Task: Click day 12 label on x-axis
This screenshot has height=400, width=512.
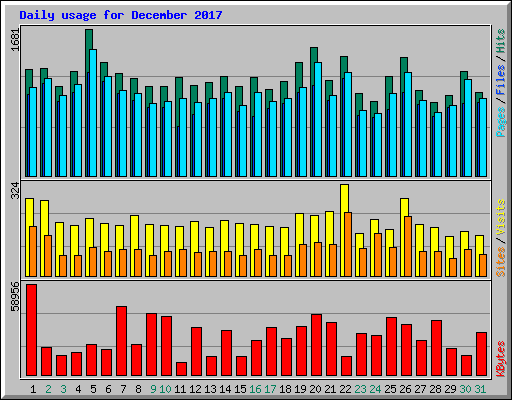Action: point(195,389)
